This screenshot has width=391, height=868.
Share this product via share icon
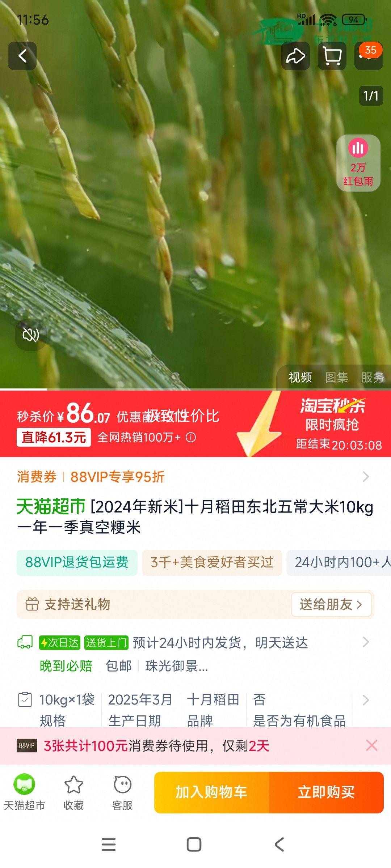click(295, 56)
